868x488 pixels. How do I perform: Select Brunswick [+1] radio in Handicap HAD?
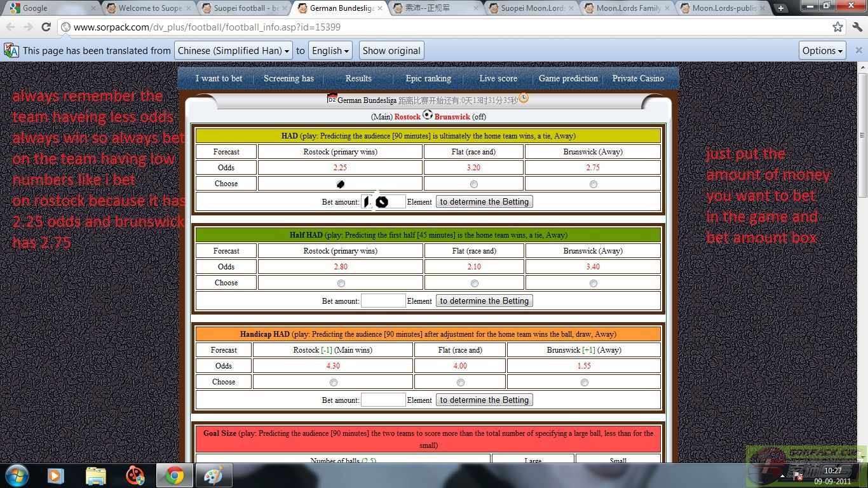coord(584,383)
